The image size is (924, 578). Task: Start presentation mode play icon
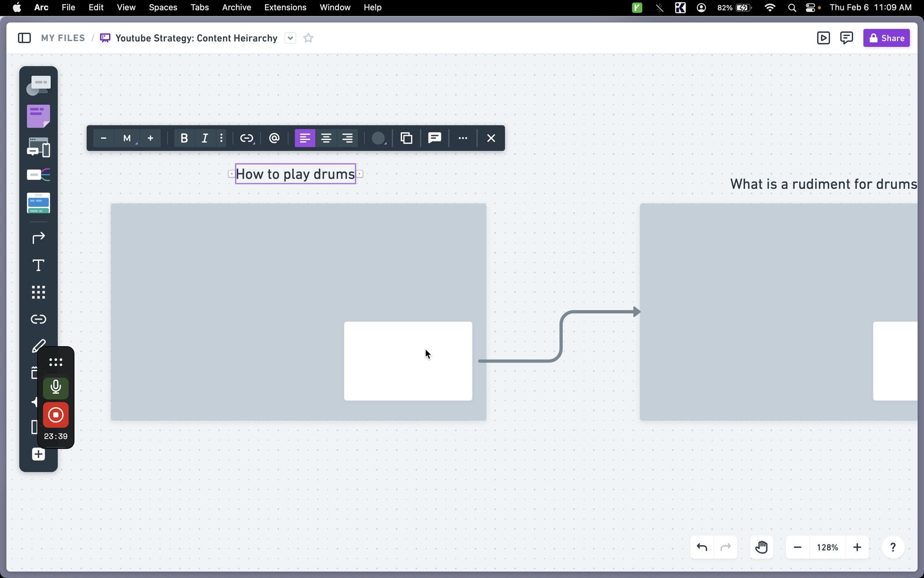[824, 38]
